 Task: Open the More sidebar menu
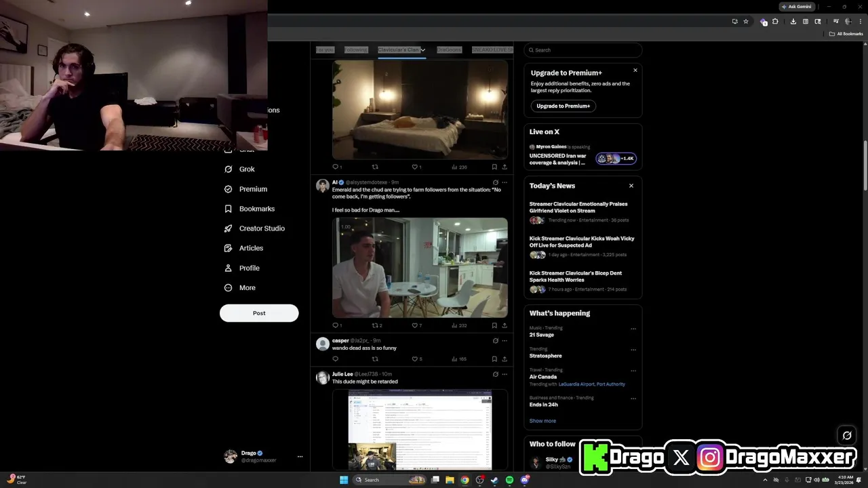[240, 287]
